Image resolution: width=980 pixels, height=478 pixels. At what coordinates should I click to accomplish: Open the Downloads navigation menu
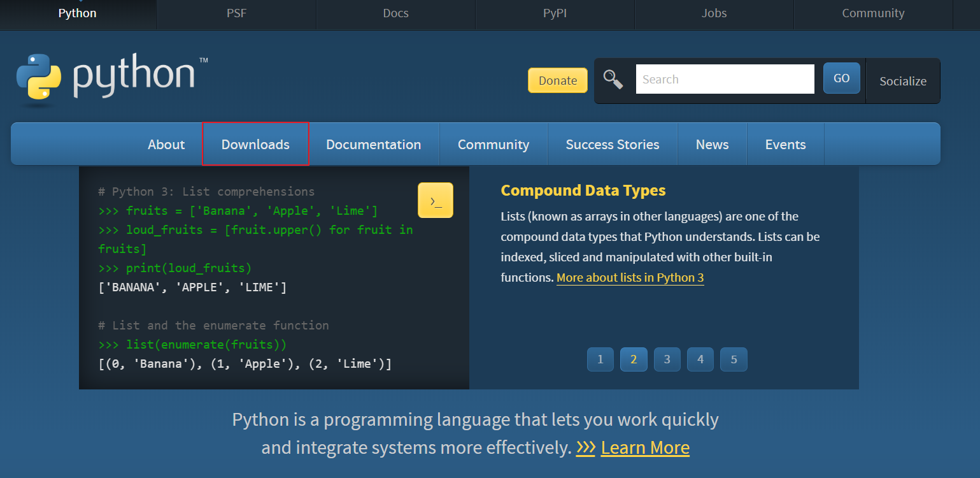(x=255, y=145)
